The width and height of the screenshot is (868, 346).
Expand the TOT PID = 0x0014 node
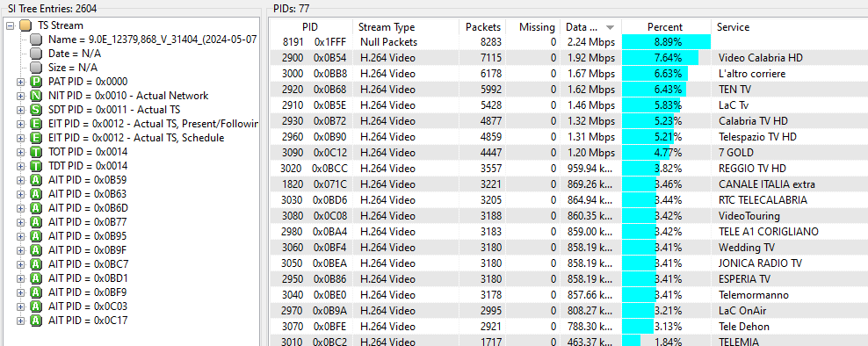(21, 152)
